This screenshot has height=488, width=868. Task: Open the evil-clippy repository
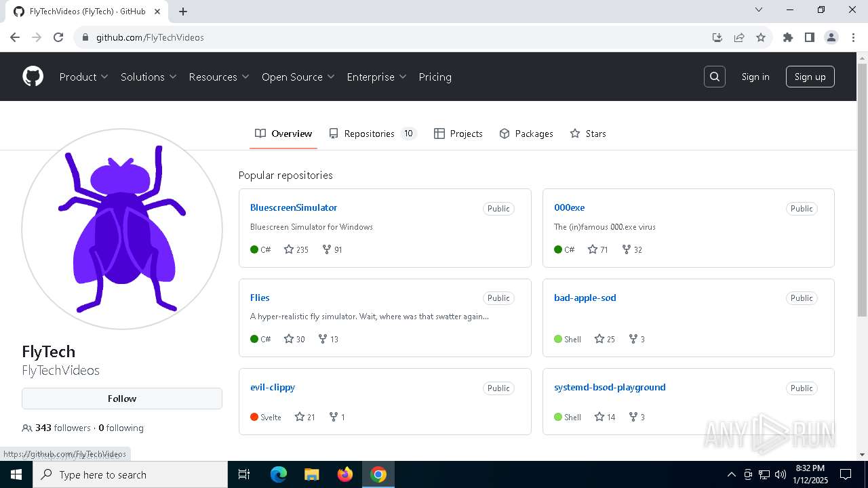point(273,387)
